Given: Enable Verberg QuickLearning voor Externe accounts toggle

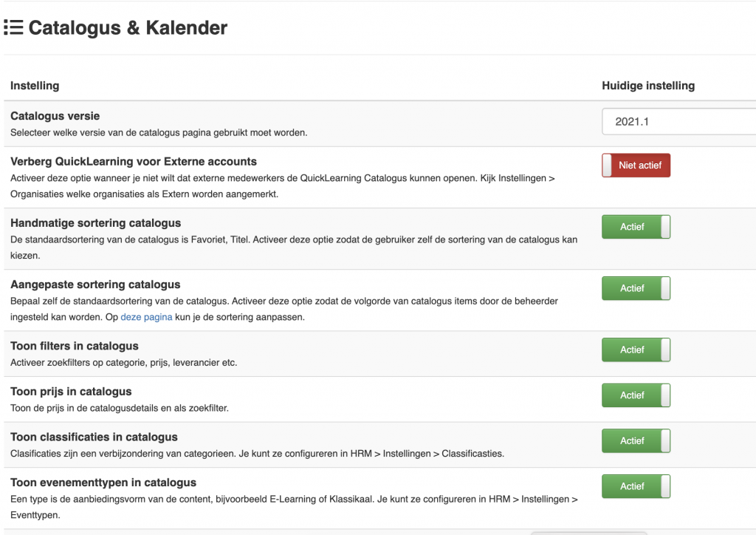Looking at the screenshot, I should coord(636,166).
